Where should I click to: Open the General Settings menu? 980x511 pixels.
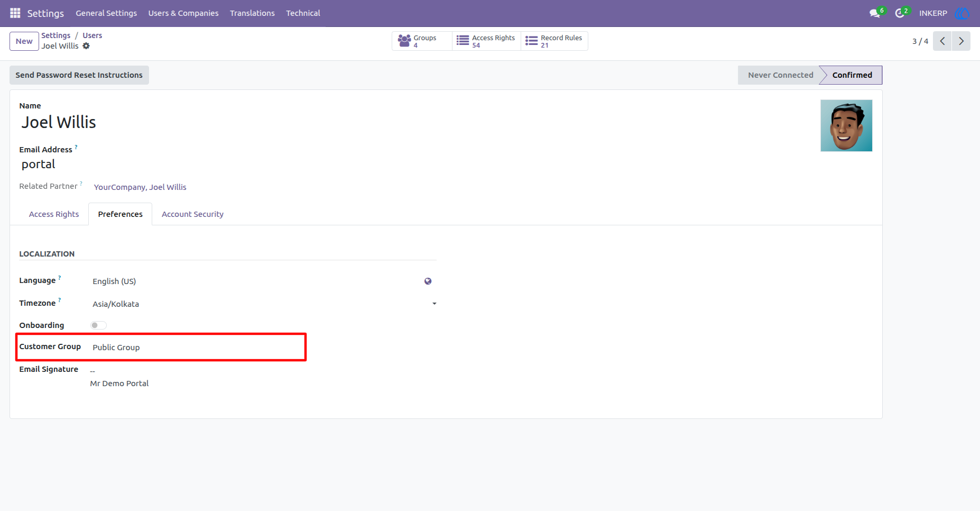click(106, 13)
